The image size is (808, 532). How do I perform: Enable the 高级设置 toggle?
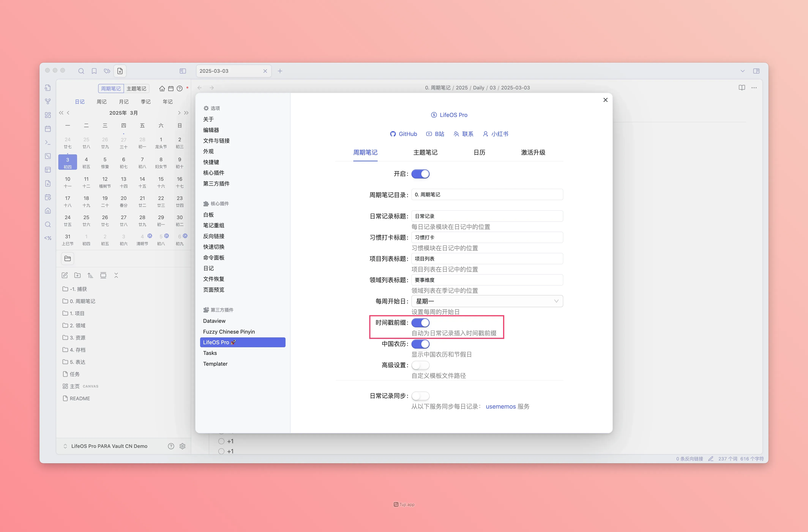pos(420,365)
